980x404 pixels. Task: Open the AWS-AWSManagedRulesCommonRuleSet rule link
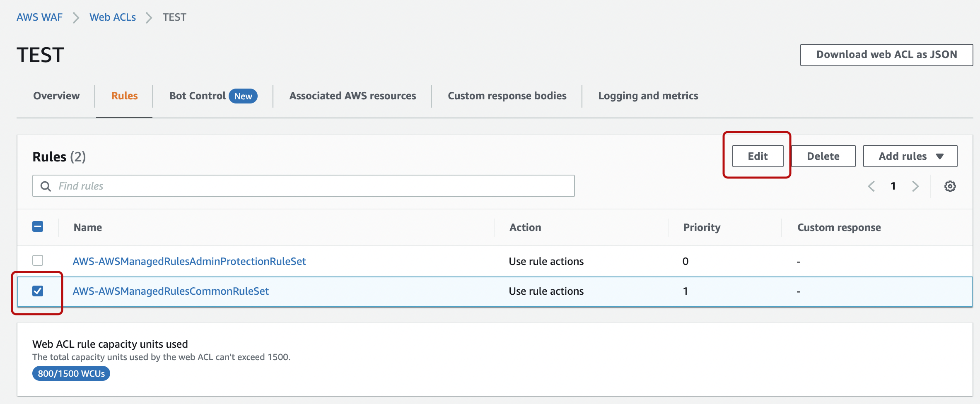[x=171, y=291]
